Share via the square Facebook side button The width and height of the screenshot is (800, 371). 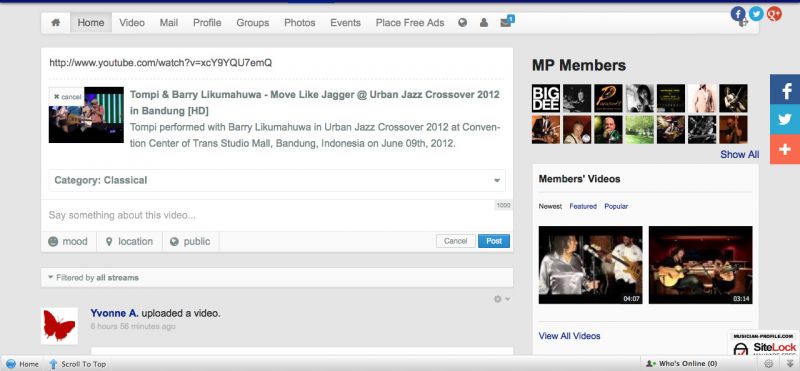(x=785, y=89)
